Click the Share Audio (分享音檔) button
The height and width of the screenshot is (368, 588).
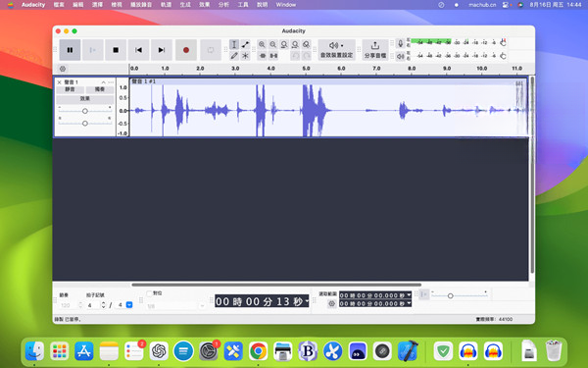[375, 50]
